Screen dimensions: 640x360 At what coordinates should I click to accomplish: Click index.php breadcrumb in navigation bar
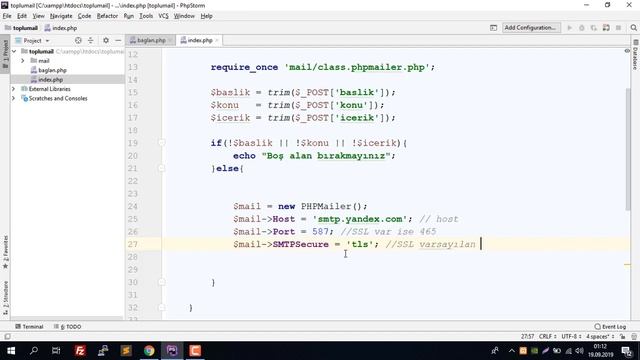[61, 28]
